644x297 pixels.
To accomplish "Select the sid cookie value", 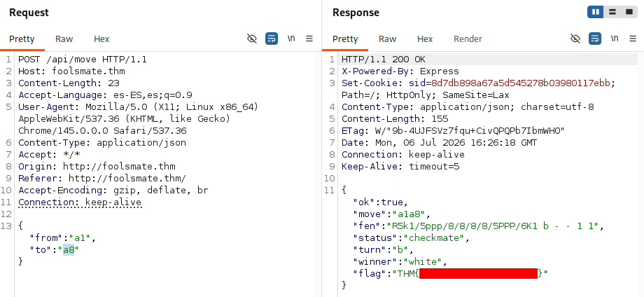I will [x=521, y=83].
